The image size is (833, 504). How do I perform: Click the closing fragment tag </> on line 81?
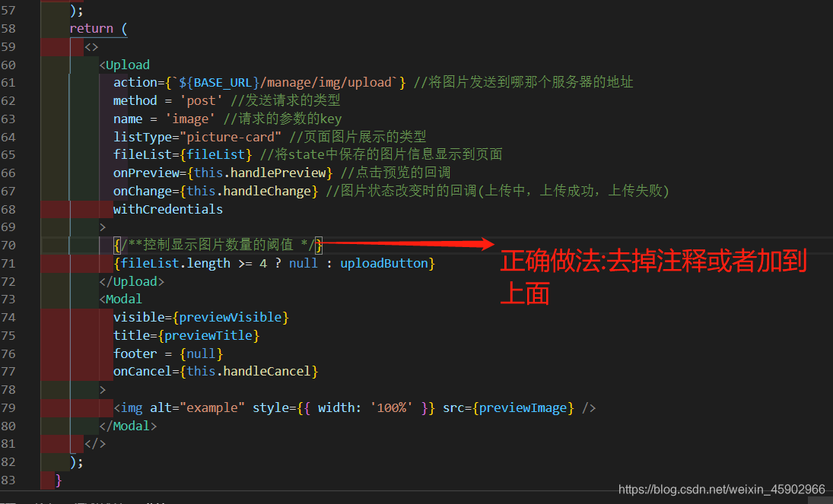click(x=95, y=444)
